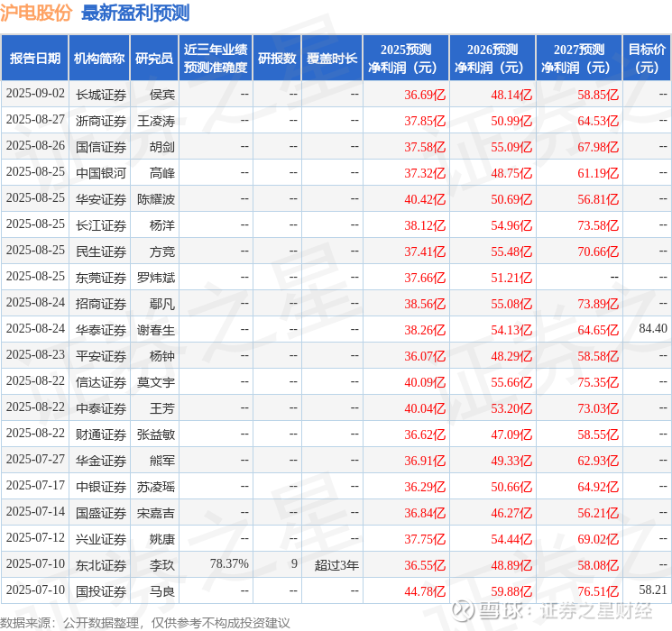Image resolution: width=672 pixels, height=631 pixels.
Task: Click the 报告日期 column header
Action: [34, 59]
